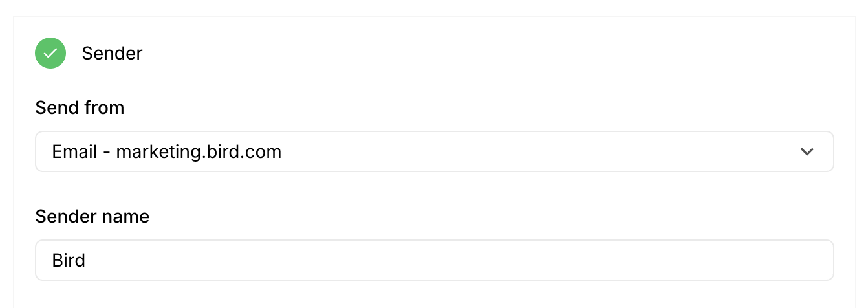Viewport: 868px width, 308px height.
Task: Place cursor after Bird in Sender name
Action: (x=87, y=261)
